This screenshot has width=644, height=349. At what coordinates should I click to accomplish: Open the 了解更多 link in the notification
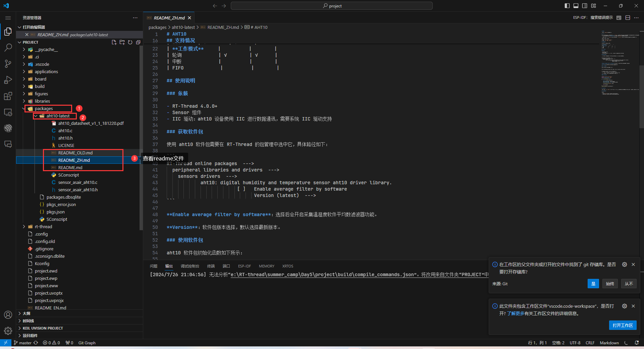click(x=516, y=313)
